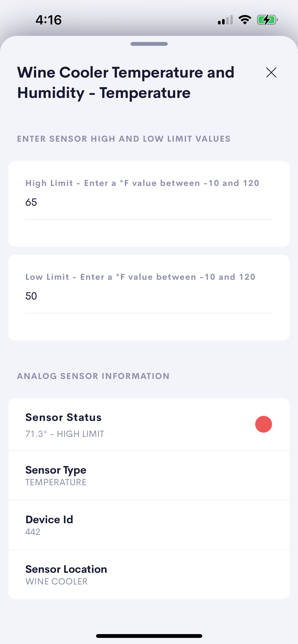Select the Sensor Status heading
This screenshot has height=644, width=298.
pos(63,417)
